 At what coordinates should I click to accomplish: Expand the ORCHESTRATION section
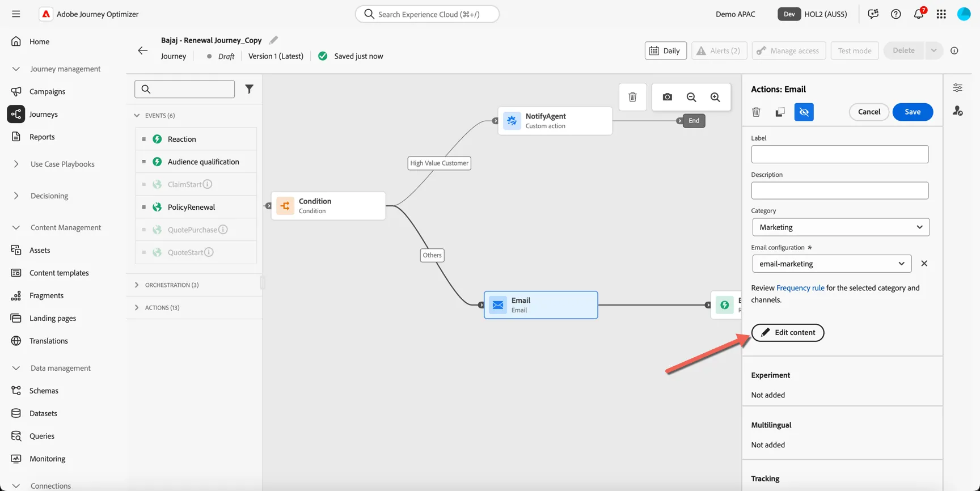click(x=137, y=285)
